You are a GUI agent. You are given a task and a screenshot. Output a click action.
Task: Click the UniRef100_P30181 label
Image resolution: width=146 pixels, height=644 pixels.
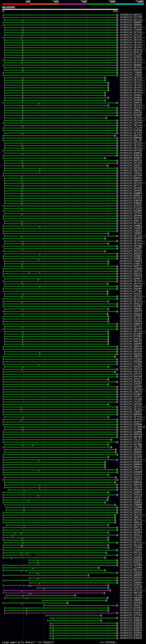(131, 359)
